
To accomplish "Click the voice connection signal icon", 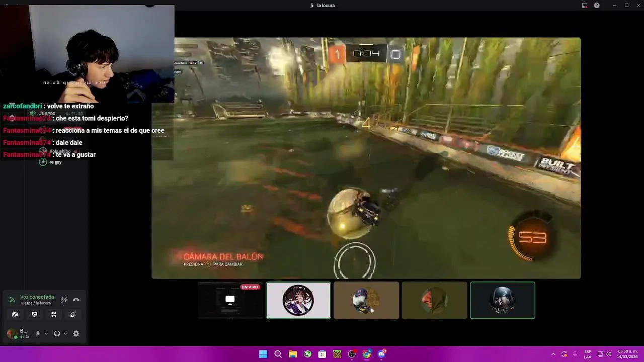I will pyautogui.click(x=12, y=300).
